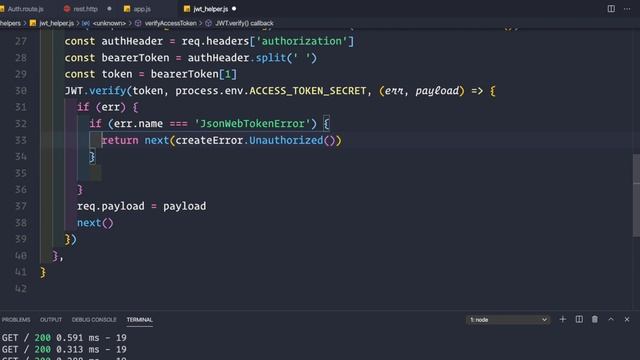Viewport: 640px width, 360px height.
Task: Open the <unknown> breadcrumb symbol
Action: click(109, 23)
